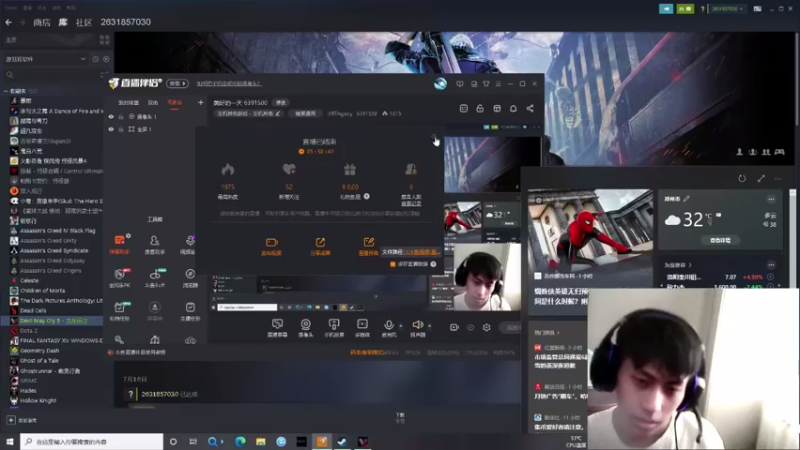Image resolution: width=800 pixels, height=450 pixels.
Task: Open weather card options menu (three dots)
Action: 771,199
